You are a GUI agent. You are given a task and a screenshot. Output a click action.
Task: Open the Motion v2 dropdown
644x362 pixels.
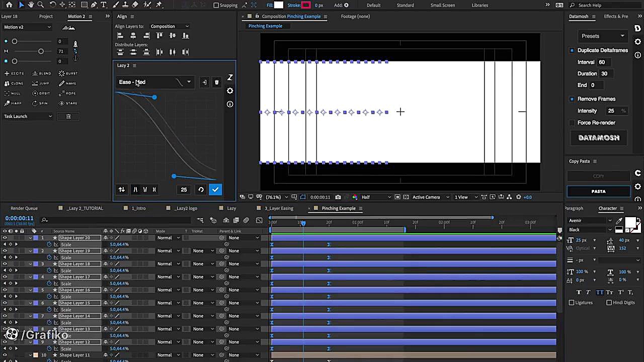(28, 27)
